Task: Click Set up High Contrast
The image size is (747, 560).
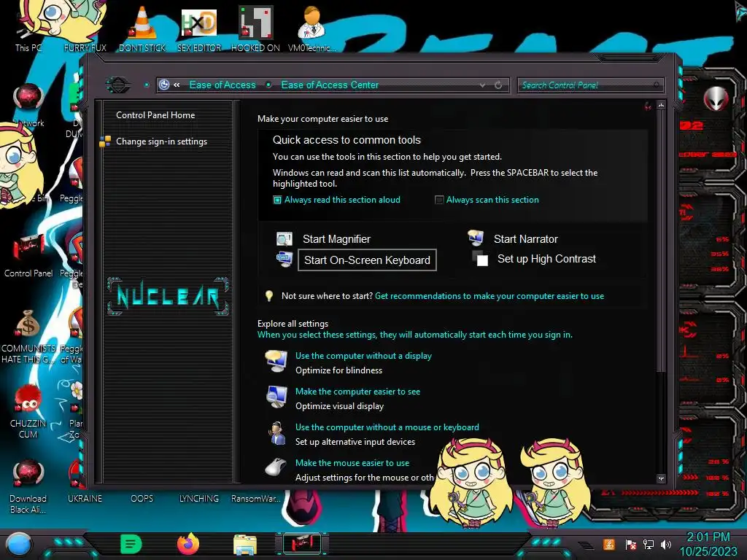Action: coord(546,259)
